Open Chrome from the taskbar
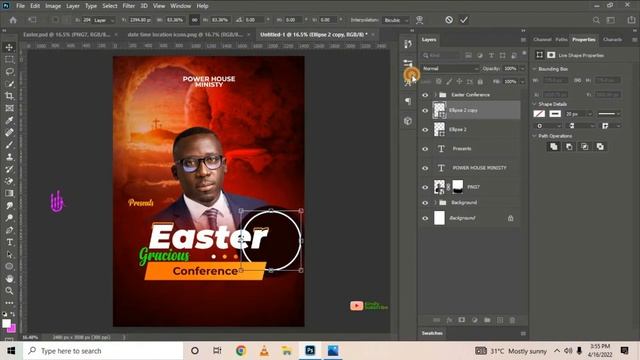This screenshot has width=640, height=360. click(x=241, y=351)
